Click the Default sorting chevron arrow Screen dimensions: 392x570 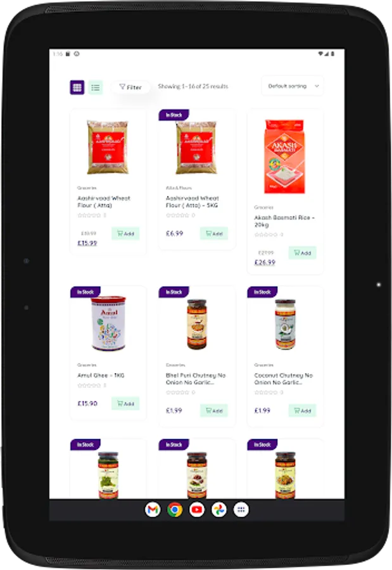pyautogui.click(x=317, y=86)
